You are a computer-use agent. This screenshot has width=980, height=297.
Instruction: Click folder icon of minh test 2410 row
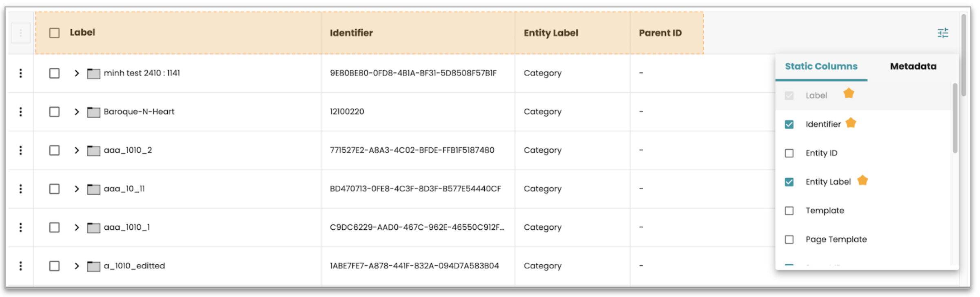point(93,74)
